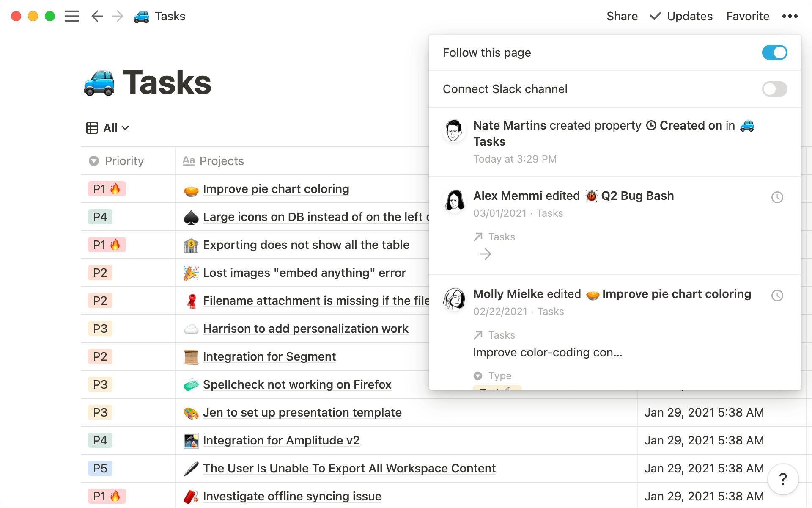Enable Connect Slack channel toggle

point(774,89)
